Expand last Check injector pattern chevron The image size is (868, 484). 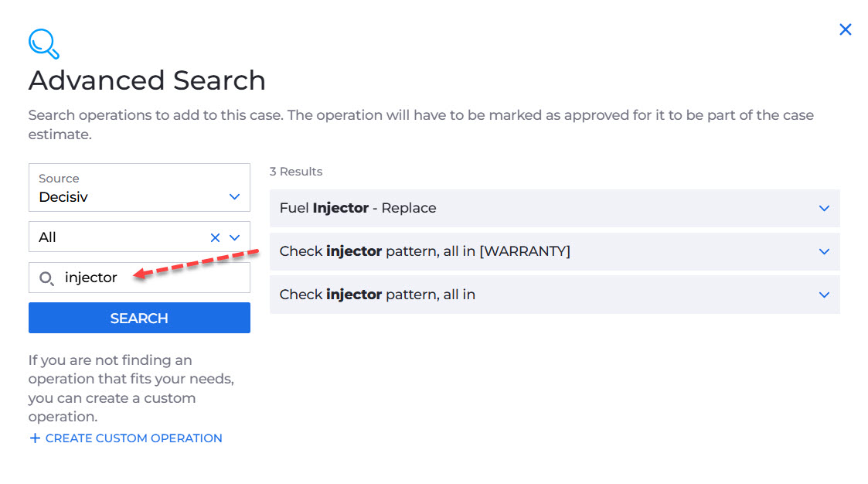(824, 295)
